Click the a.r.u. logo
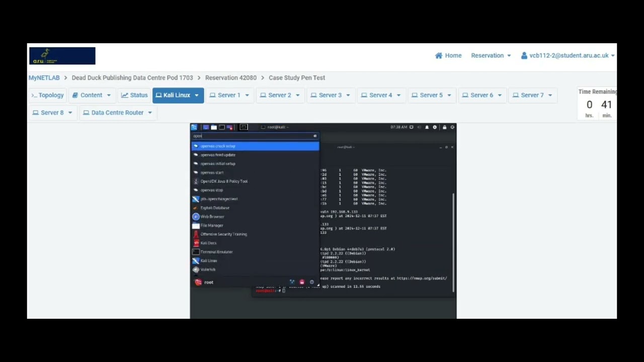644x362 pixels. pos(62,56)
